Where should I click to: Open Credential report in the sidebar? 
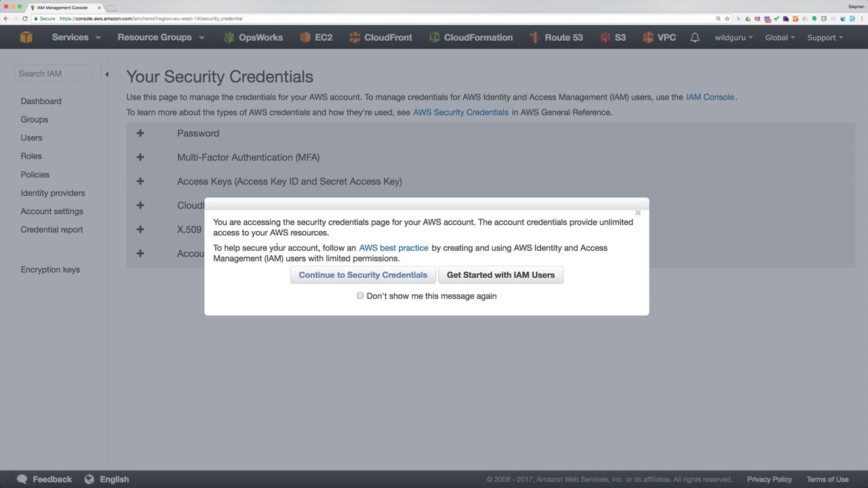[x=52, y=230]
